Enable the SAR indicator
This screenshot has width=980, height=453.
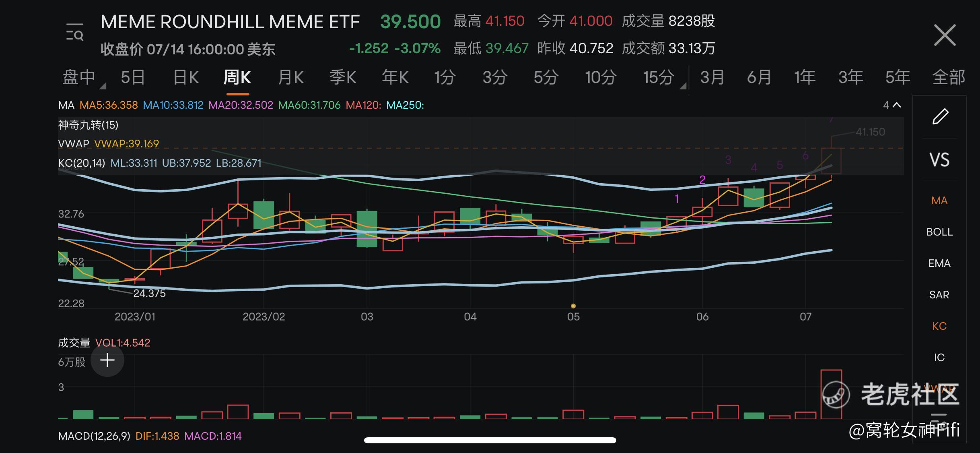(939, 295)
